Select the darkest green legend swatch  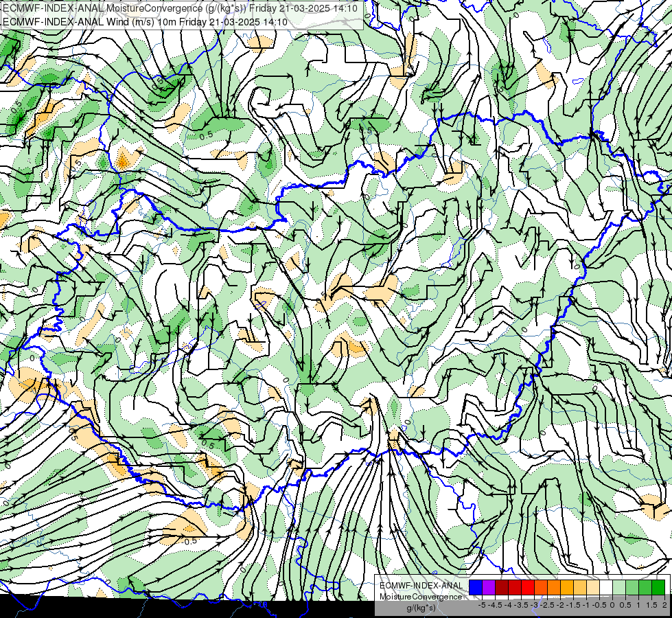(x=658, y=587)
